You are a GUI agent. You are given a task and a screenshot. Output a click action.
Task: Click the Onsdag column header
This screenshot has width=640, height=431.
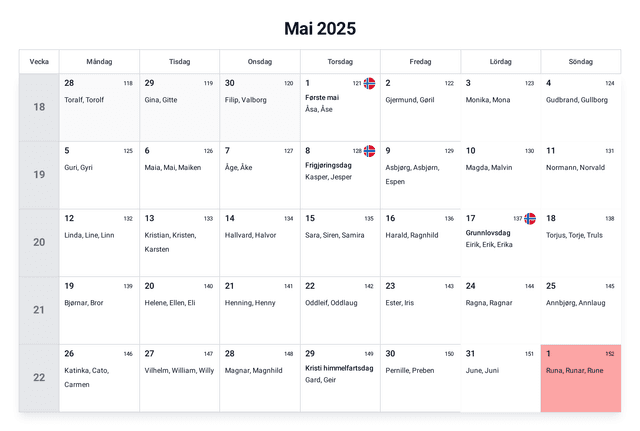pyautogui.click(x=259, y=62)
